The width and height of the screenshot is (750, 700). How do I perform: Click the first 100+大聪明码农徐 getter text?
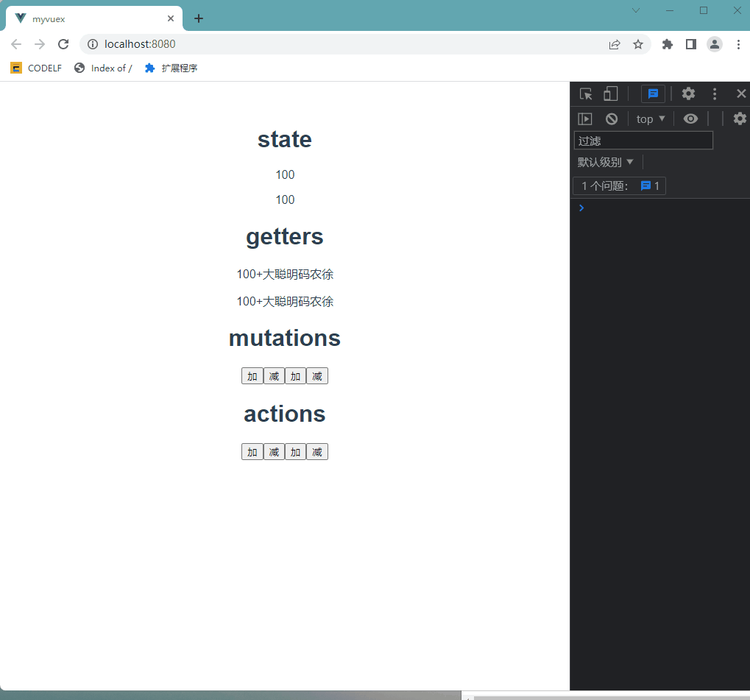click(x=285, y=274)
